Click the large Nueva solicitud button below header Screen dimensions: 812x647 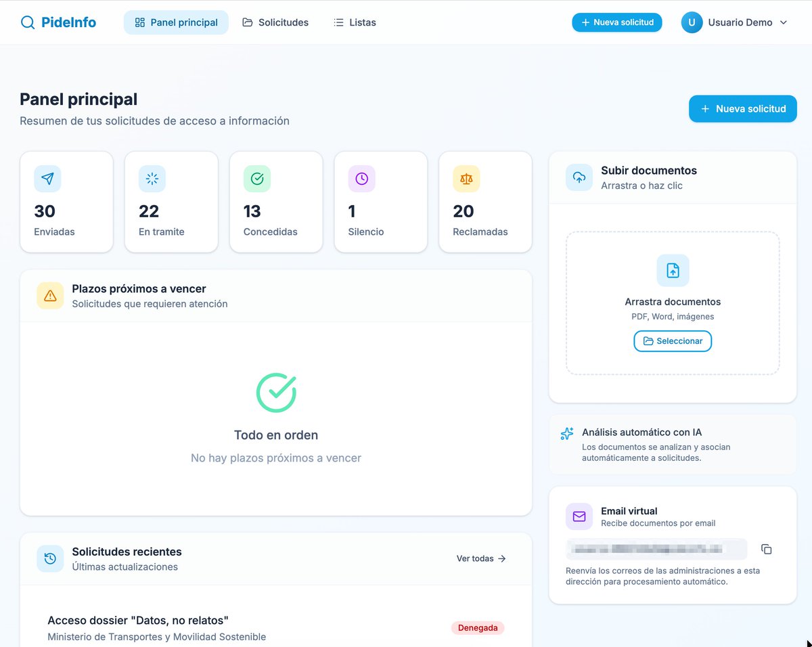point(743,109)
